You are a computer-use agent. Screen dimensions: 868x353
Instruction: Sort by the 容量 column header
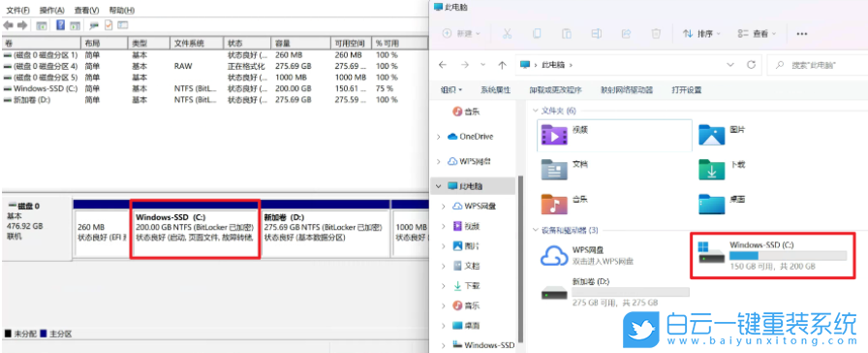[301, 44]
